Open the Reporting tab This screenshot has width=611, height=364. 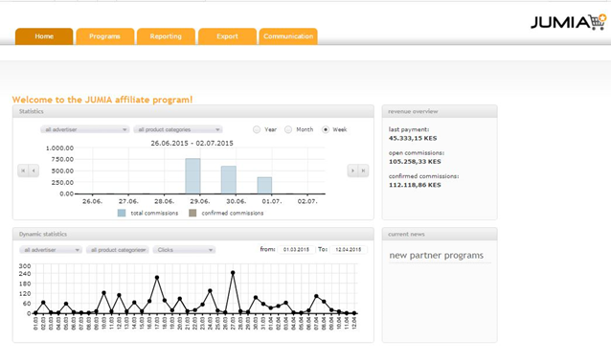point(166,36)
